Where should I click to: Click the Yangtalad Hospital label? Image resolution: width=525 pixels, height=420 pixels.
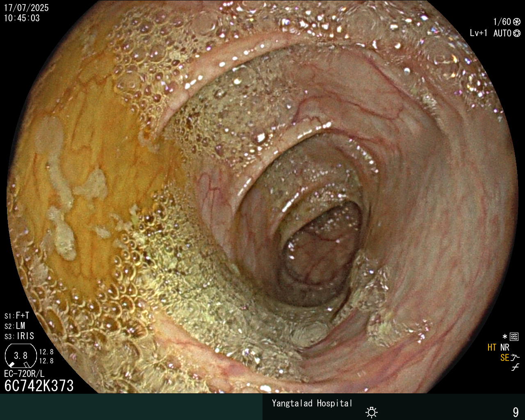tap(312, 403)
